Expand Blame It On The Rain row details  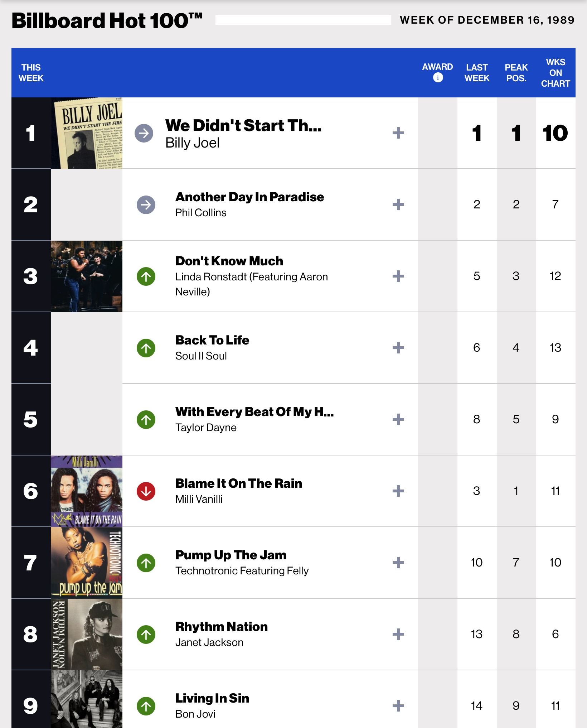398,491
